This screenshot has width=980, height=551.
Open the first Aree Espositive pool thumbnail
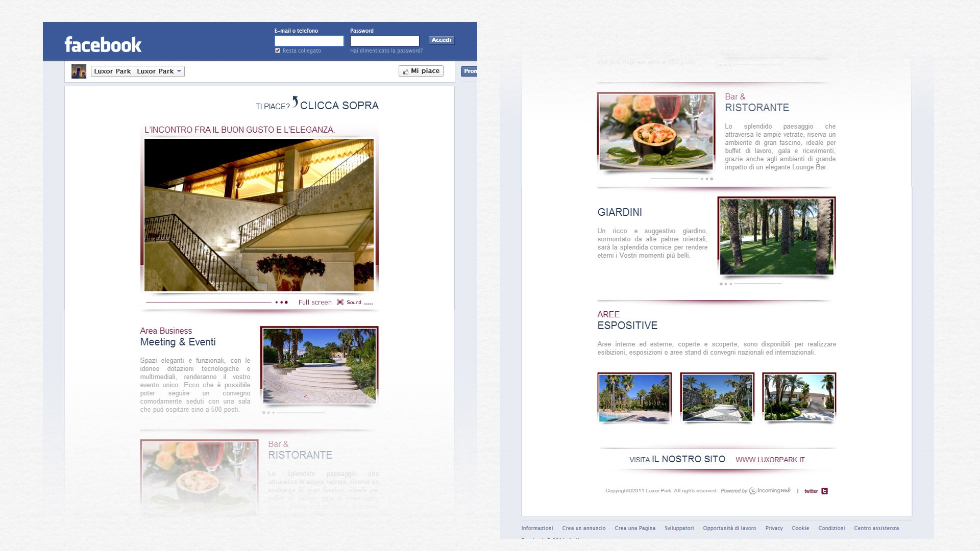(634, 398)
